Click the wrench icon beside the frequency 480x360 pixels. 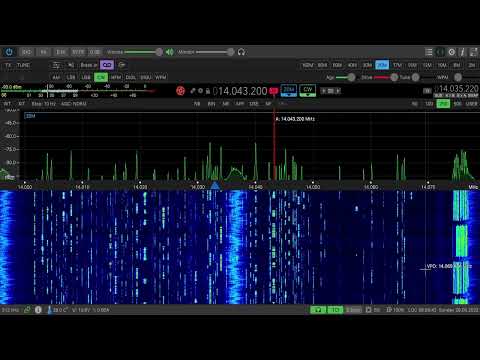(x=193, y=91)
